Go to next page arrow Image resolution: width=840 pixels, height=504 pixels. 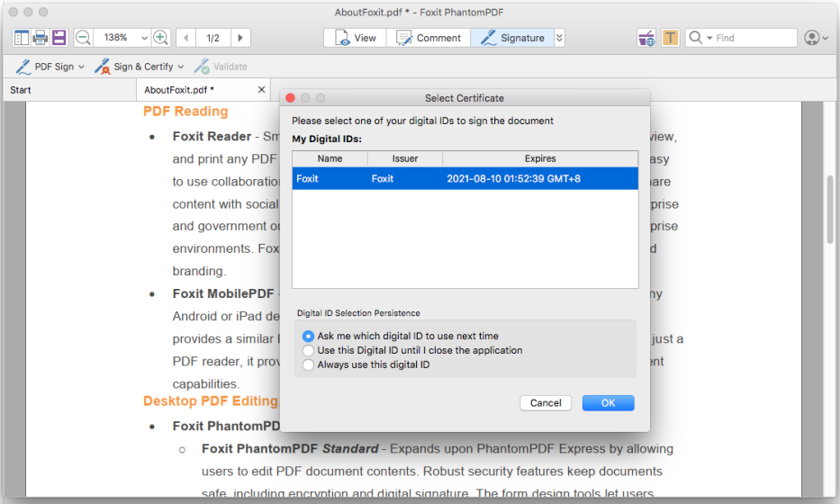point(240,38)
